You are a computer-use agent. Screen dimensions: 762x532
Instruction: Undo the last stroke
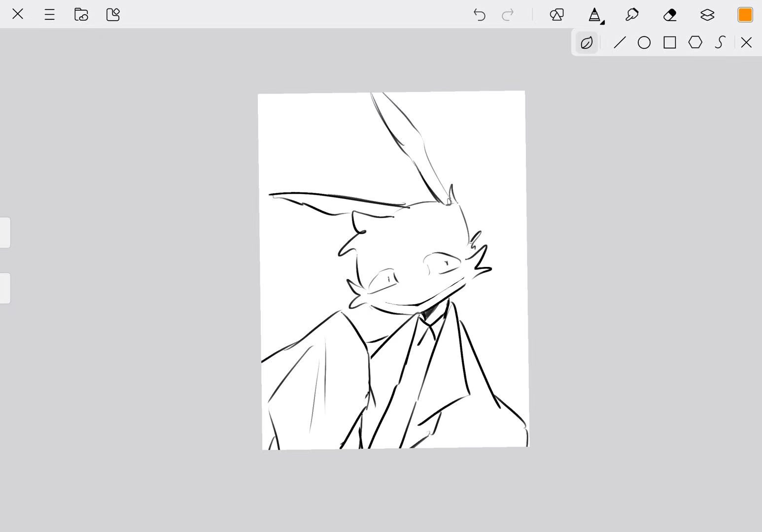(x=479, y=15)
